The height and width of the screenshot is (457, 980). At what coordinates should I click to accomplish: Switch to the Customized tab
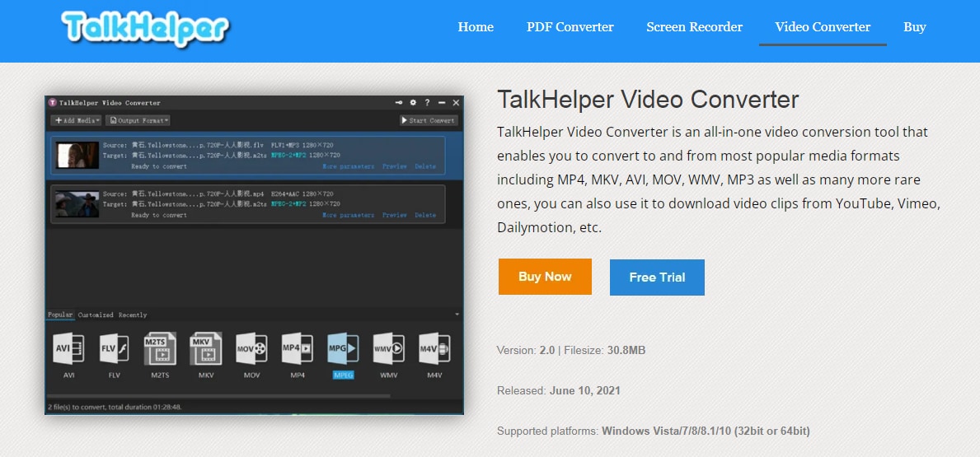click(96, 315)
